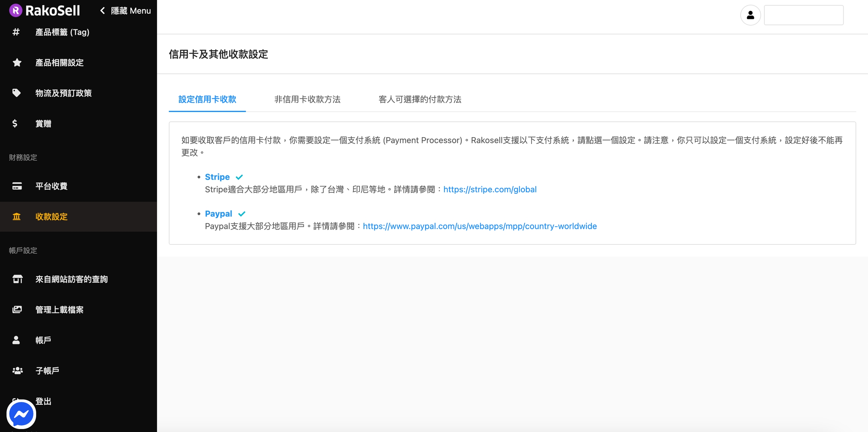Open the PayPal country-worldwide URL link
Viewport: 868px width, 432px height.
tap(480, 226)
